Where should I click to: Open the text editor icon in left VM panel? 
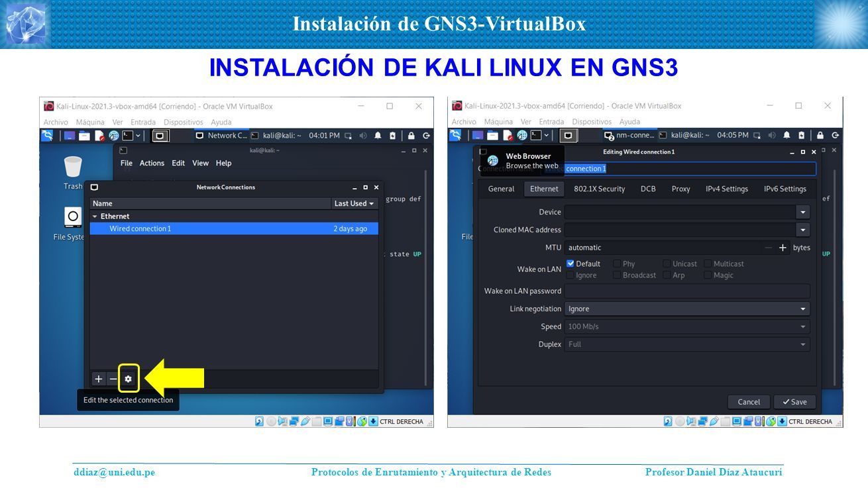[99, 135]
